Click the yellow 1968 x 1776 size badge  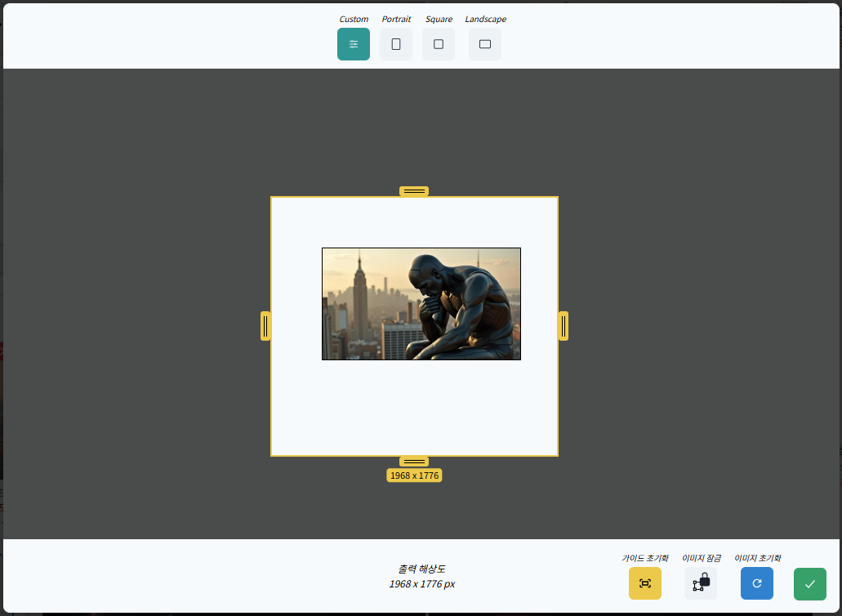pyautogui.click(x=414, y=475)
